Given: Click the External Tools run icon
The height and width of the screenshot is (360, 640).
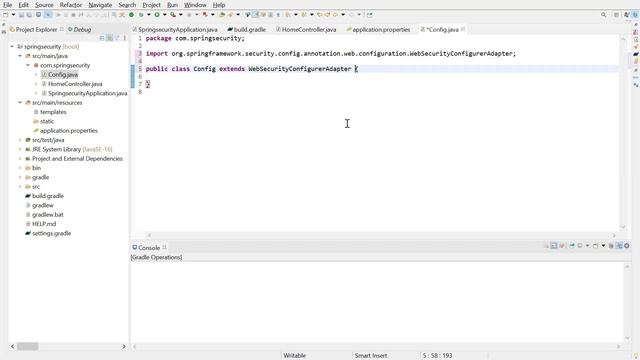Looking at the screenshot, I should [x=205, y=15].
